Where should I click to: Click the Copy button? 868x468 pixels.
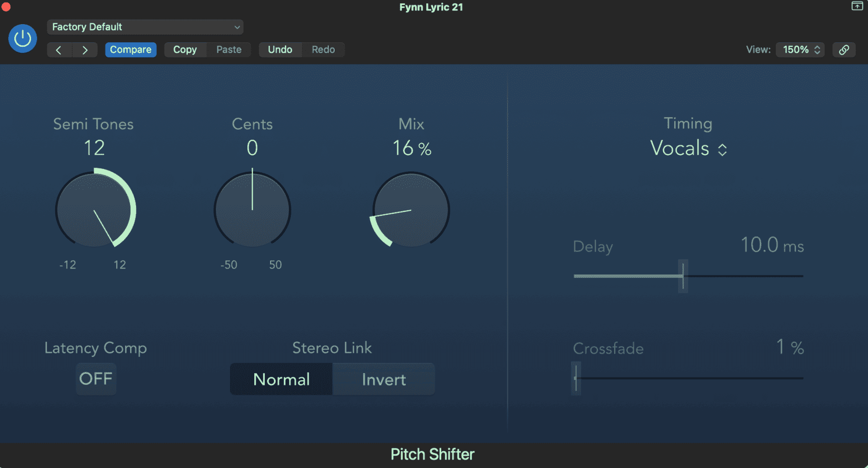pyautogui.click(x=185, y=50)
